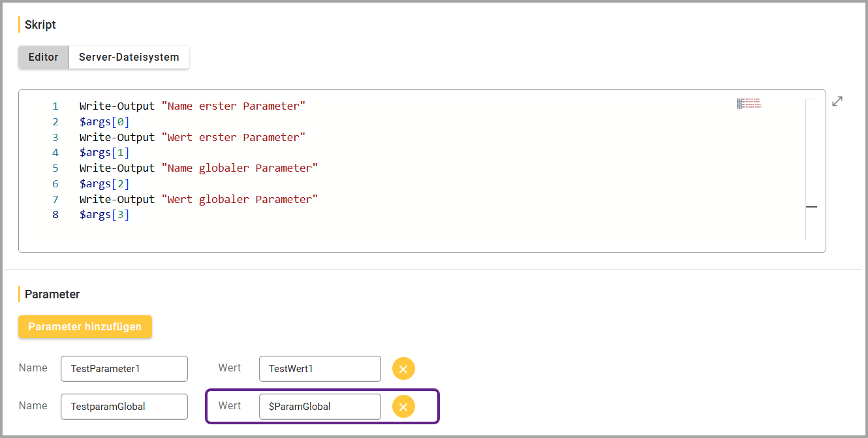This screenshot has width=868, height=438.
Task: Focus the TestParameter1 name field
Action: pos(124,369)
